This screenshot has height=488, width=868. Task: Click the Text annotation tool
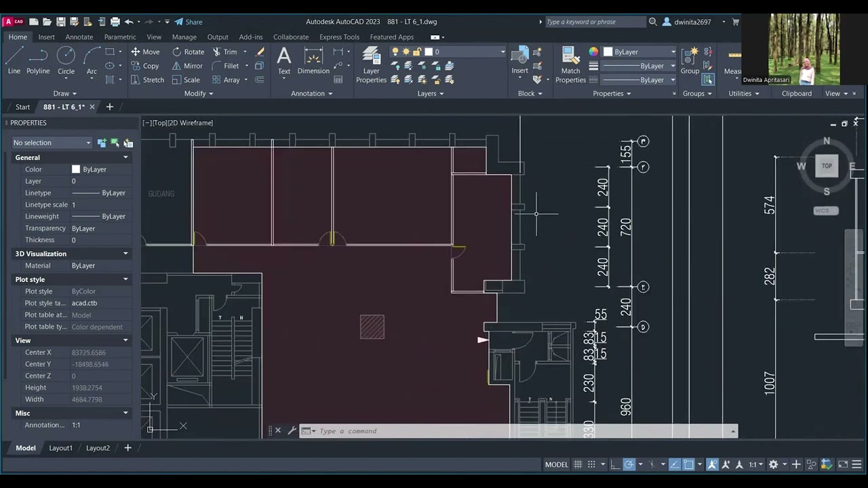pos(284,60)
